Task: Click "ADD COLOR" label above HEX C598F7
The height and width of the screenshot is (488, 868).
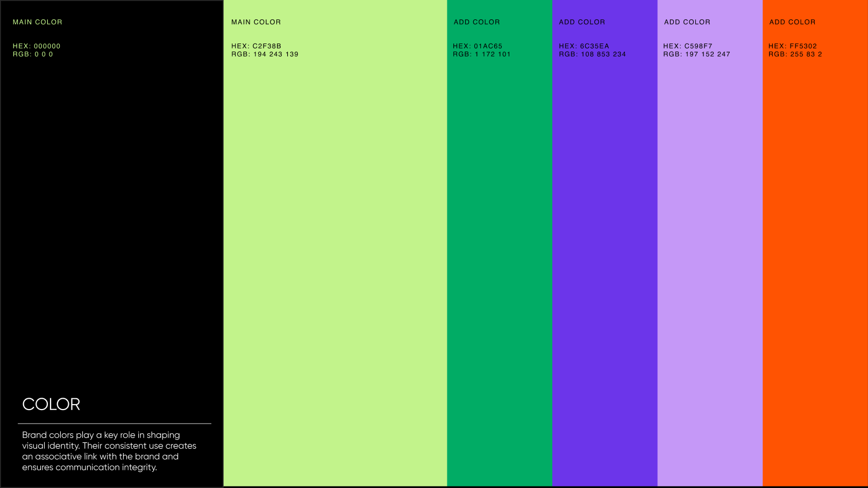Action: (687, 22)
